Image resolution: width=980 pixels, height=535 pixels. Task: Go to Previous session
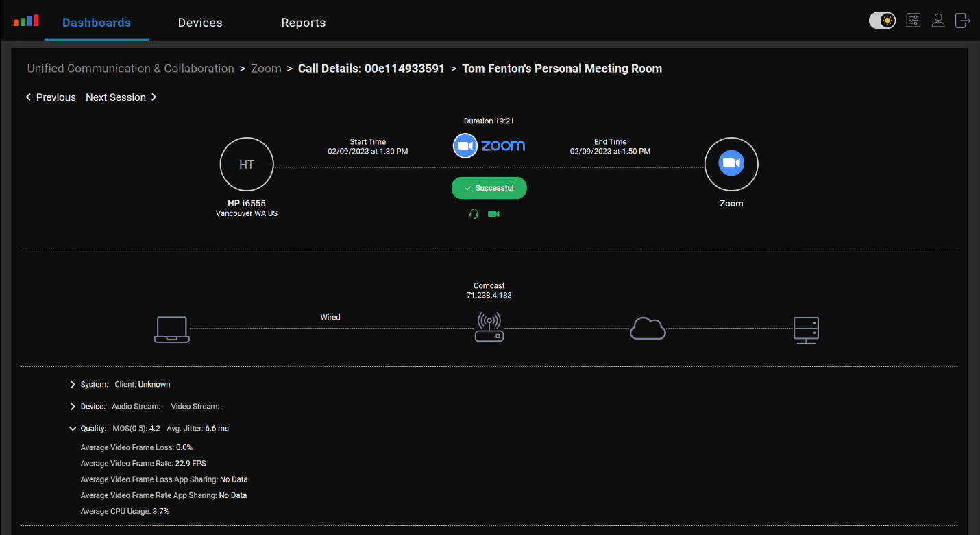click(51, 97)
